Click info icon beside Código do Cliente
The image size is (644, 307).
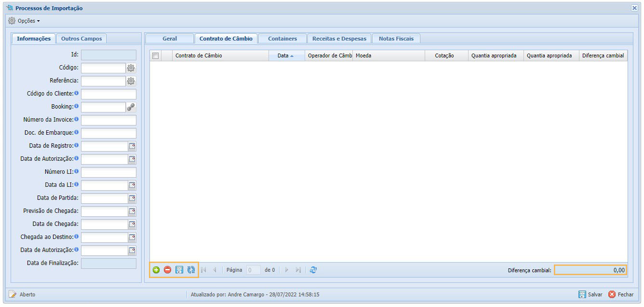(x=77, y=93)
